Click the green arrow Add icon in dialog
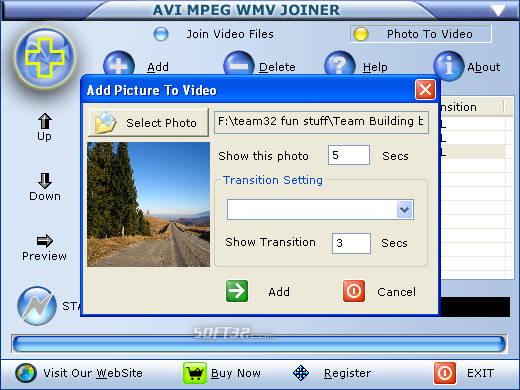 pos(237,291)
